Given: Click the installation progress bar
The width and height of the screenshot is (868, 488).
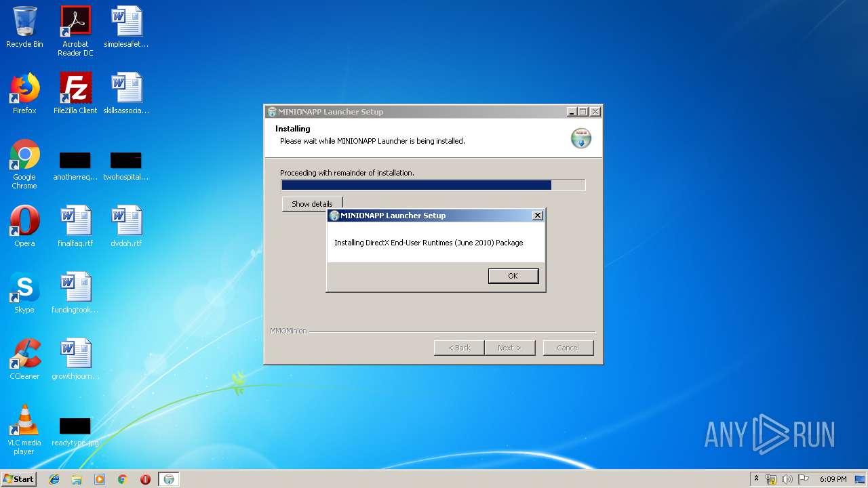Looking at the screenshot, I should click(433, 185).
